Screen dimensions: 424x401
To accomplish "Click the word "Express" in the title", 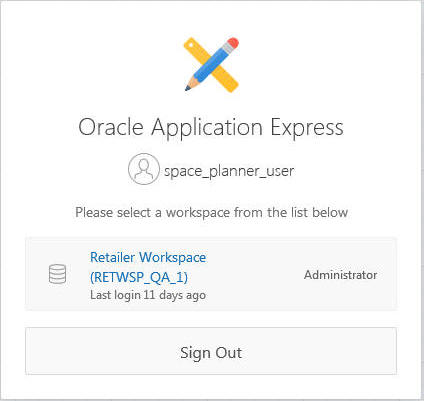I will (307, 128).
